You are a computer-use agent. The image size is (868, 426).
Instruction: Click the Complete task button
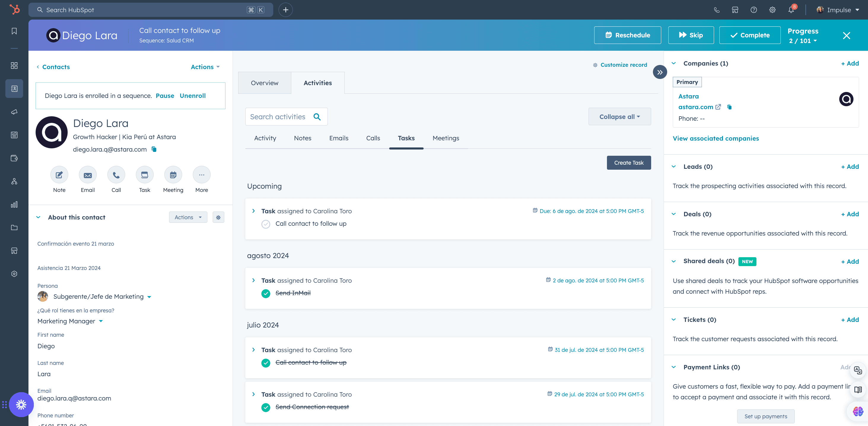tap(750, 35)
